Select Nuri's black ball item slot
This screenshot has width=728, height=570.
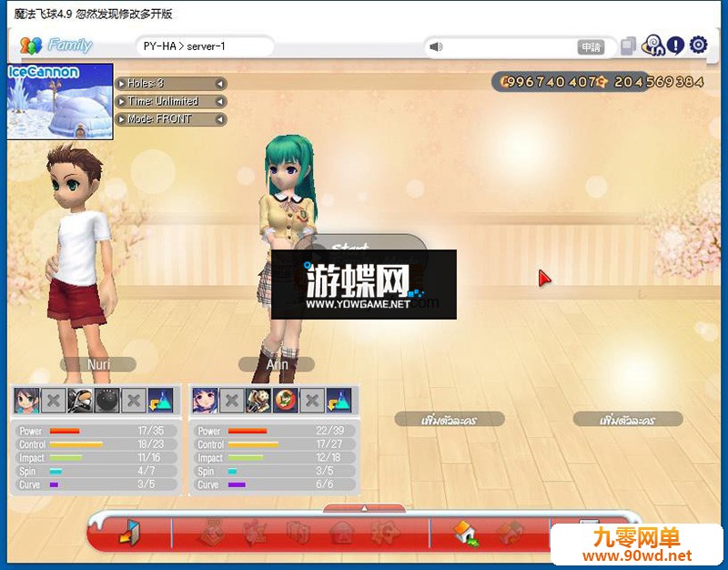(x=106, y=401)
